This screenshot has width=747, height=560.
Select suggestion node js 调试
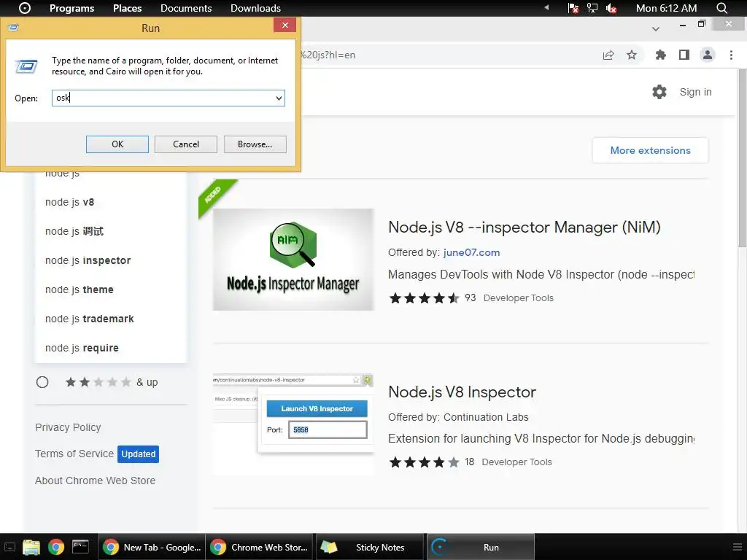[x=111, y=231]
